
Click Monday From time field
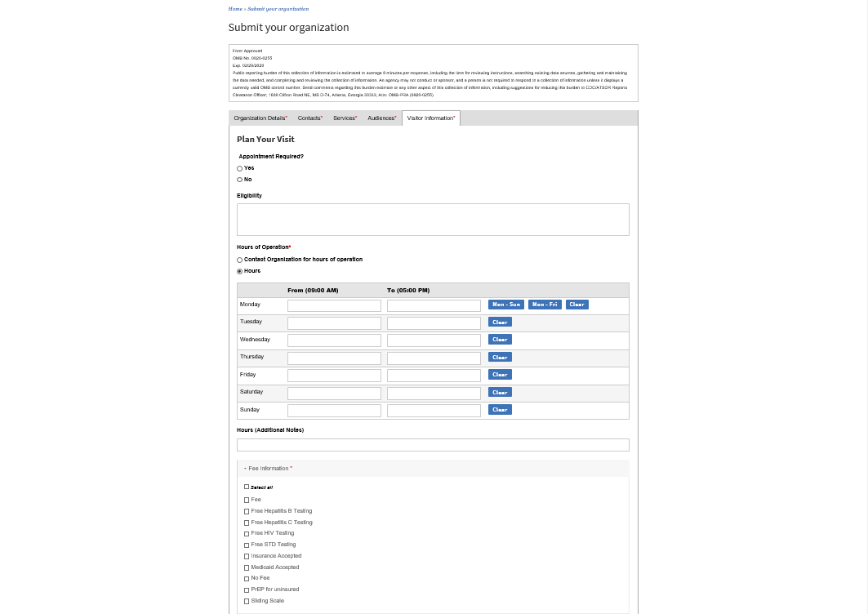pos(334,305)
